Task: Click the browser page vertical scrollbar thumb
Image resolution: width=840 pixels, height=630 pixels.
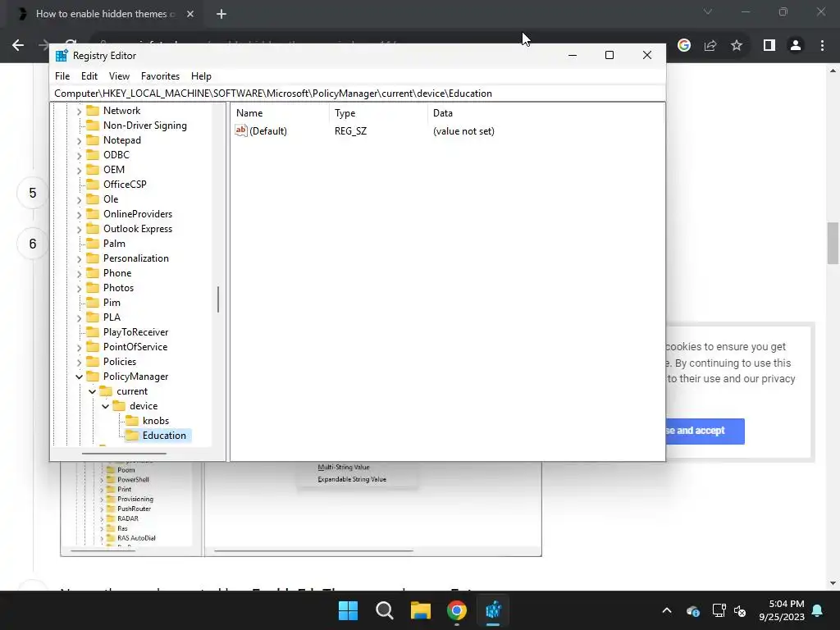Action: [833, 243]
